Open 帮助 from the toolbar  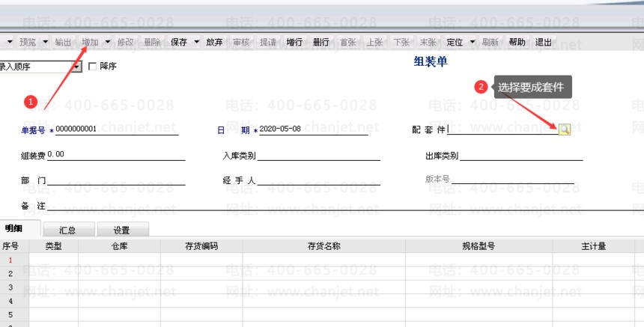click(517, 42)
